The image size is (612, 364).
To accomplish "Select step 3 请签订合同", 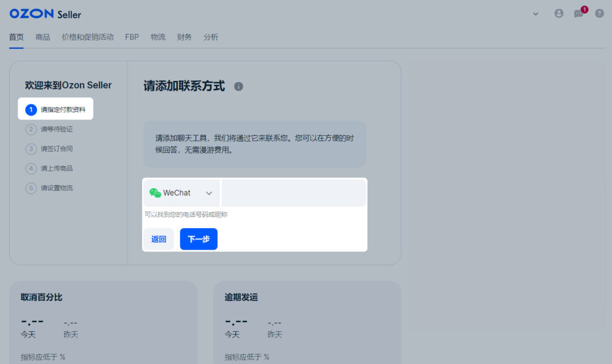I will 49,149.
